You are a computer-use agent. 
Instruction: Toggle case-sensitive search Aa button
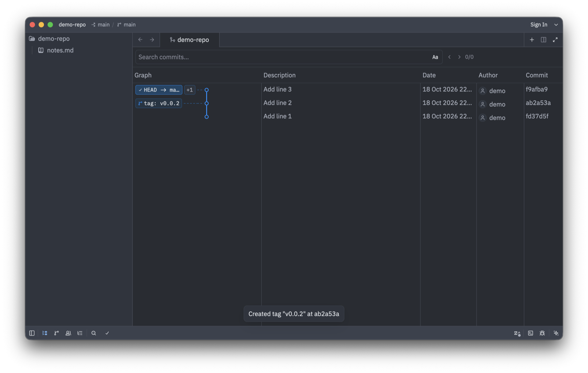435,57
